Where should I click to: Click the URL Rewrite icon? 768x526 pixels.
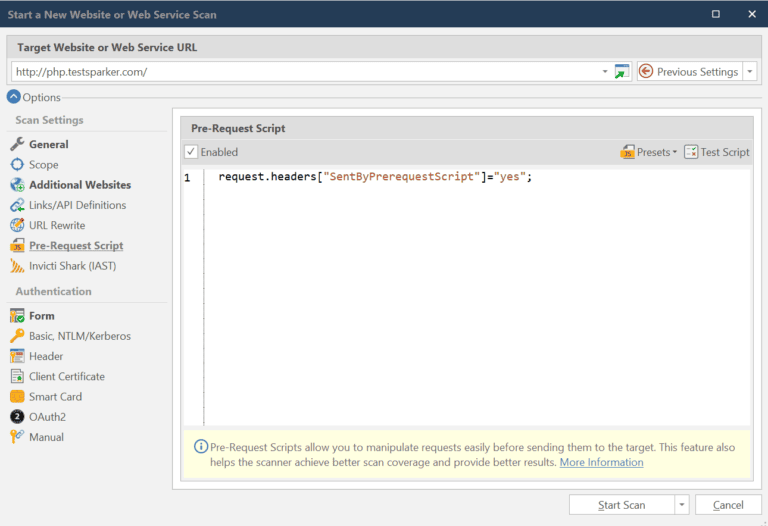point(17,225)
